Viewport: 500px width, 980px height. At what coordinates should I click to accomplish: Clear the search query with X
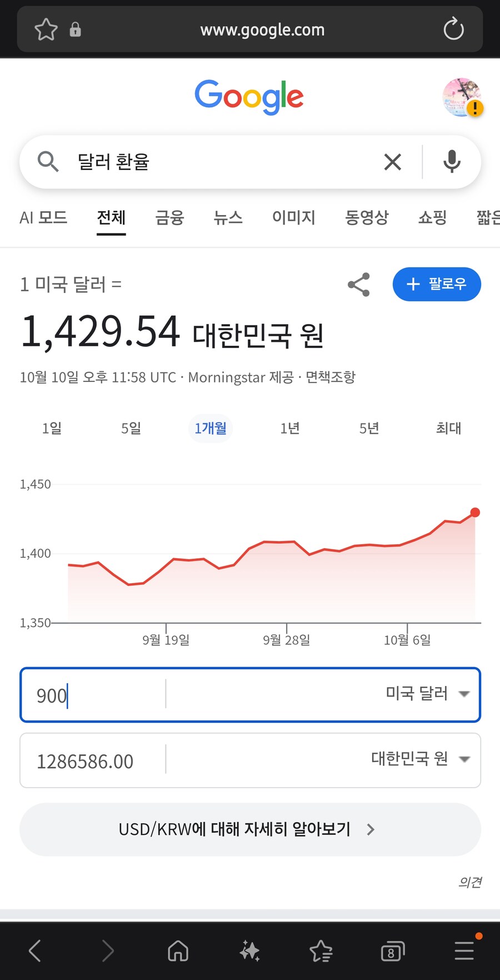[x=392, y=162]
